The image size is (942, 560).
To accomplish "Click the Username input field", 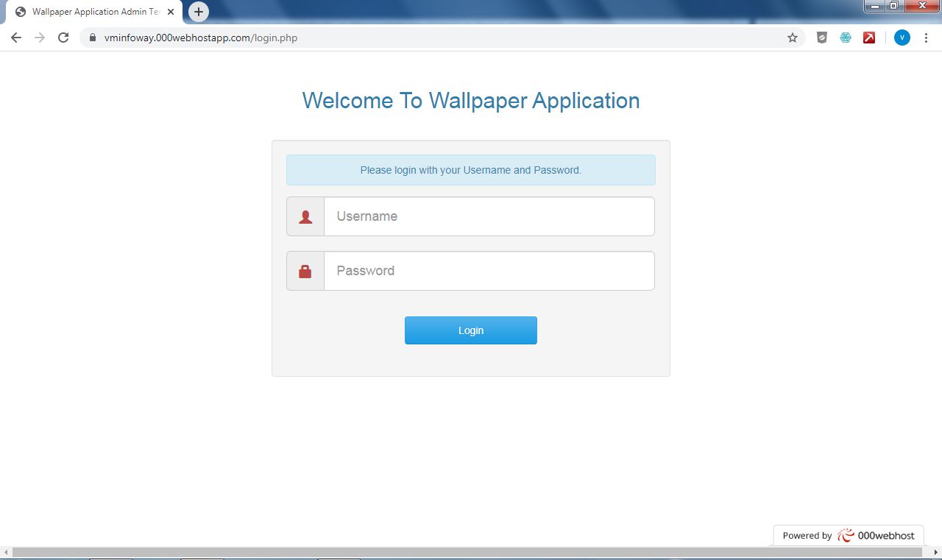I will click(x=489, y=216).
